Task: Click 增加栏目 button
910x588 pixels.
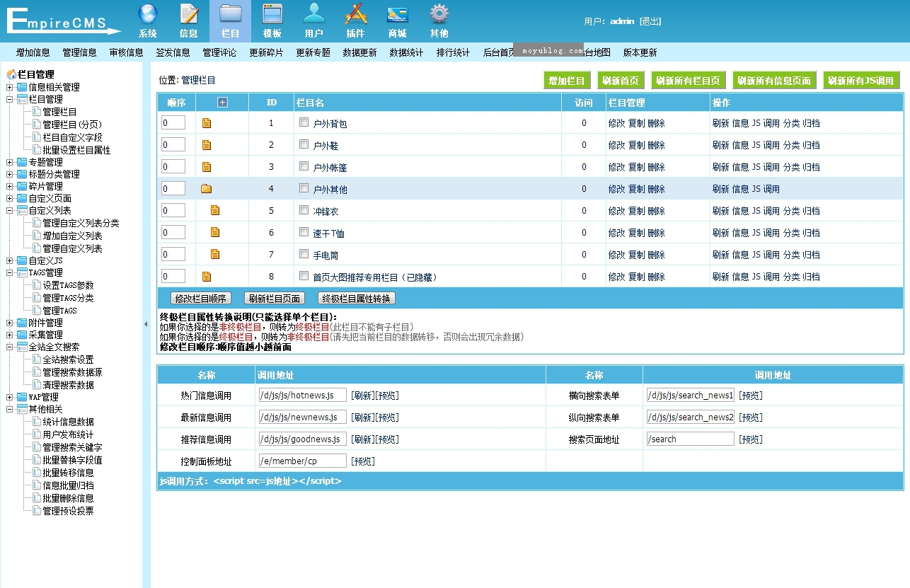Action: (x=567, y=81)
